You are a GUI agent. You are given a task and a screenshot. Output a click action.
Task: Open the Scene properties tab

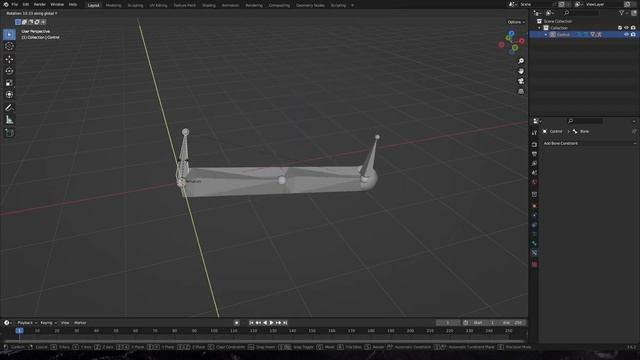(534, 173)
